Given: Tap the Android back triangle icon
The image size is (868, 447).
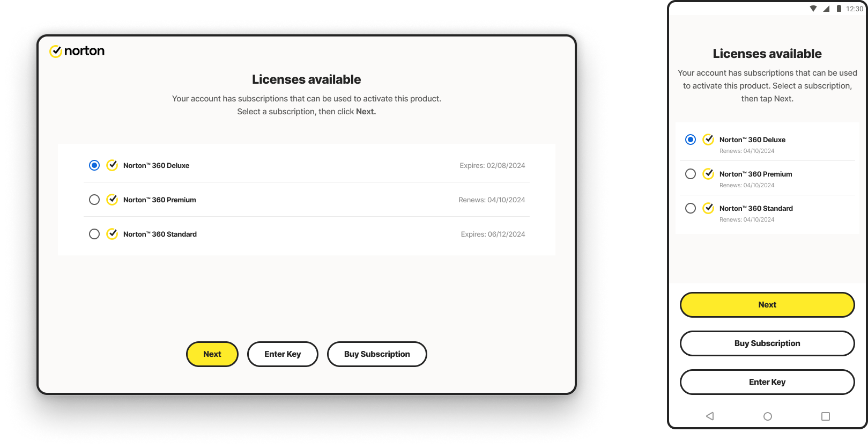Looking at the screenshot, I should point(710,416).
